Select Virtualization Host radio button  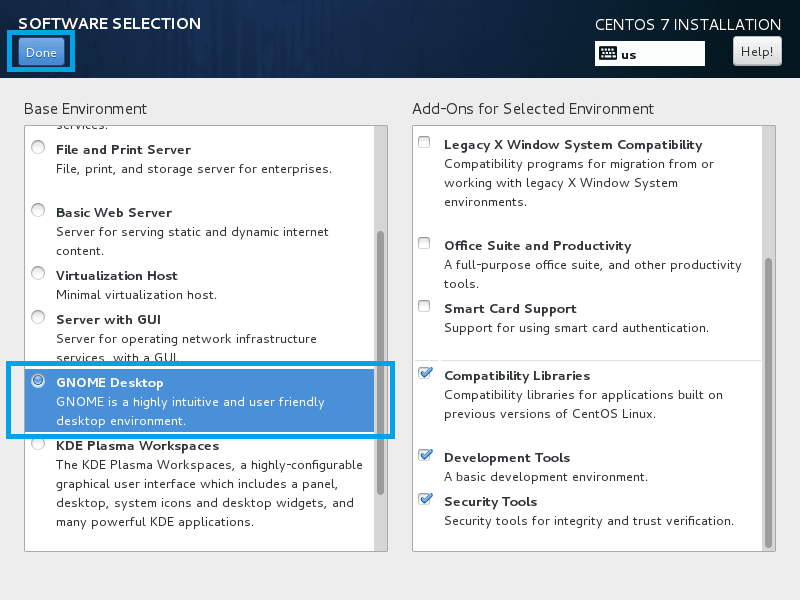(38, 274)
